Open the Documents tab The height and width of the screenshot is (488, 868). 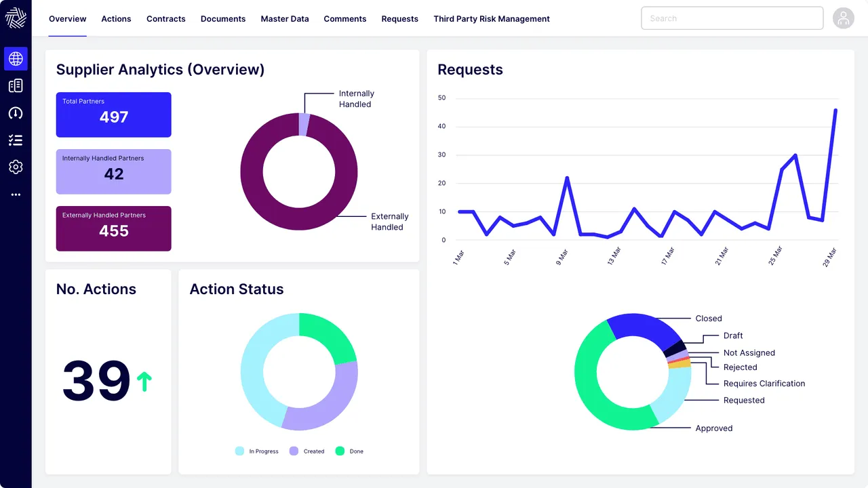coord(223,19)
